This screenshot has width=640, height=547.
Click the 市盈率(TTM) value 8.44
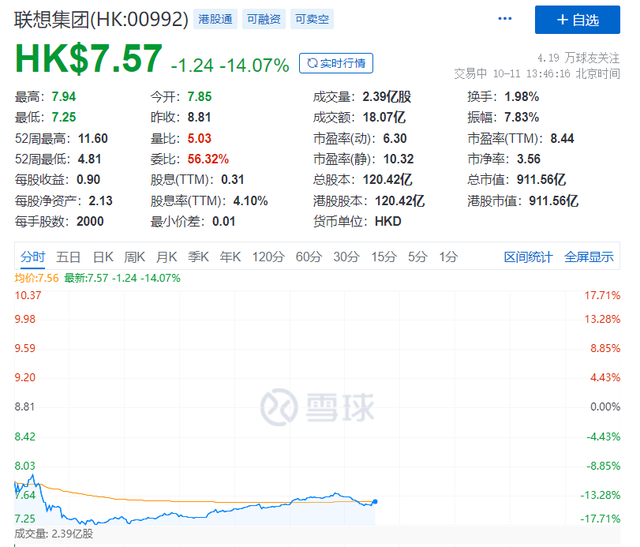(x=562, y=138)
